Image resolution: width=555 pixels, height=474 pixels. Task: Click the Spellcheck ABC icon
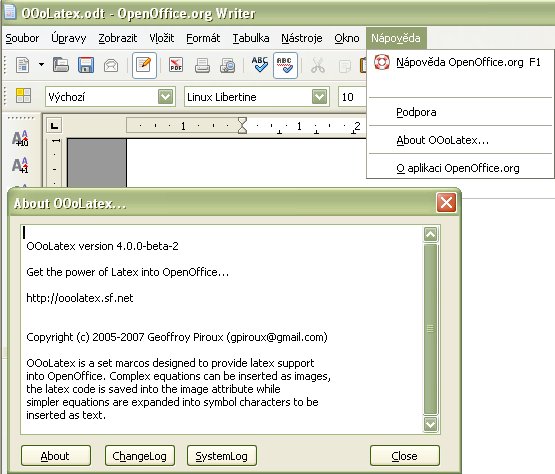click(259, 64)
